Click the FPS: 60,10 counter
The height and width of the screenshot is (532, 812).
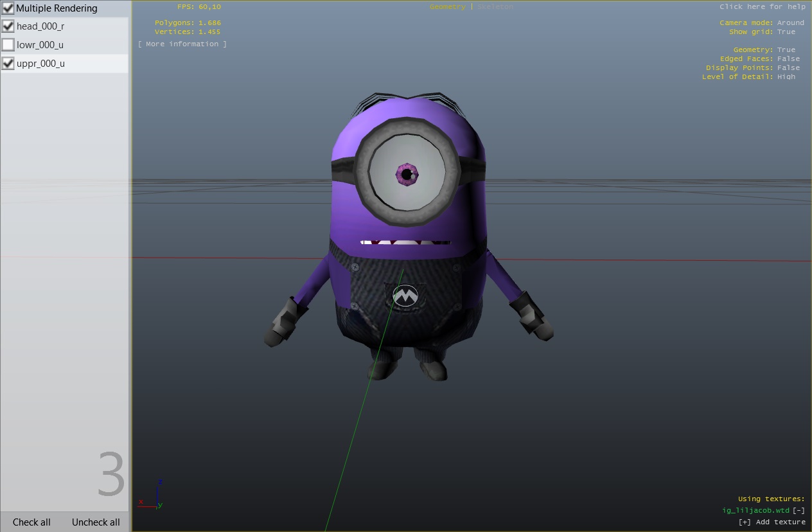coord(199,6)
